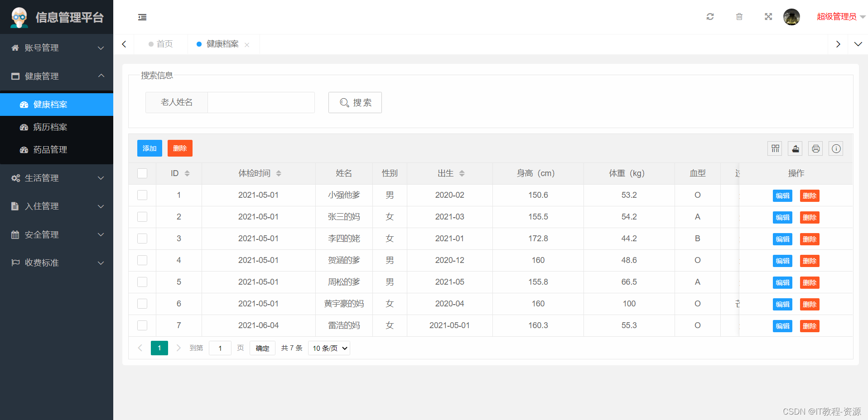This screenshot has width=868, height=420.
Task: Delete the record of 周松的爹
Action: click(x=810, y=282)
